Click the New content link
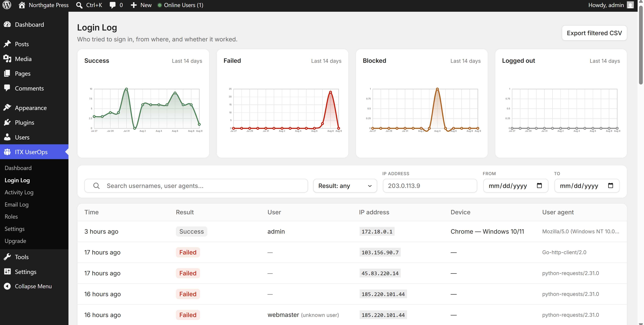644x325 pixels. coord(146,5)
